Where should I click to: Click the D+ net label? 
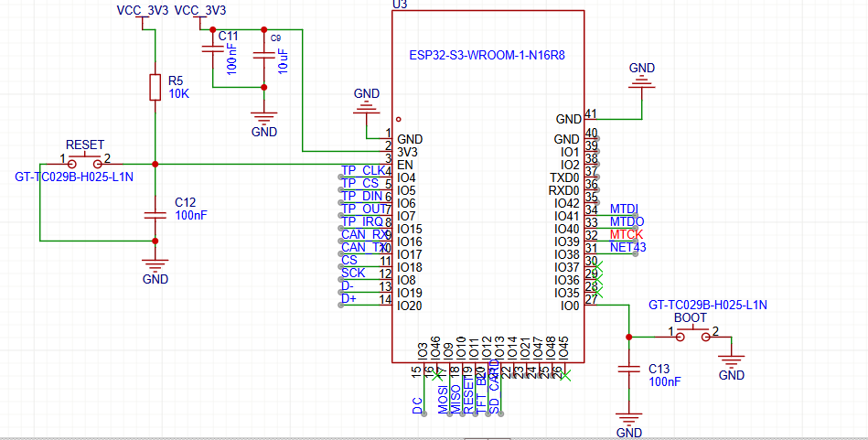pyautogui.click(x=348, y=298)
